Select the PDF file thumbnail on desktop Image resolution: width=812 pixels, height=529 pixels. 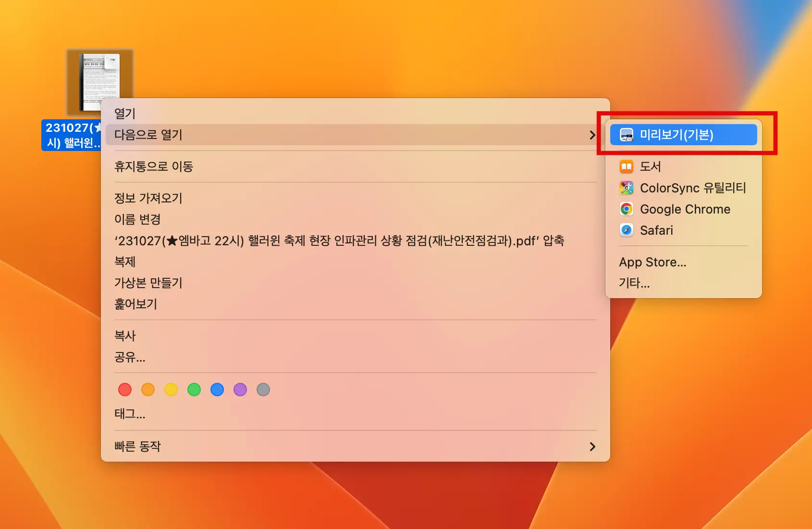click(x=100, y=82)
